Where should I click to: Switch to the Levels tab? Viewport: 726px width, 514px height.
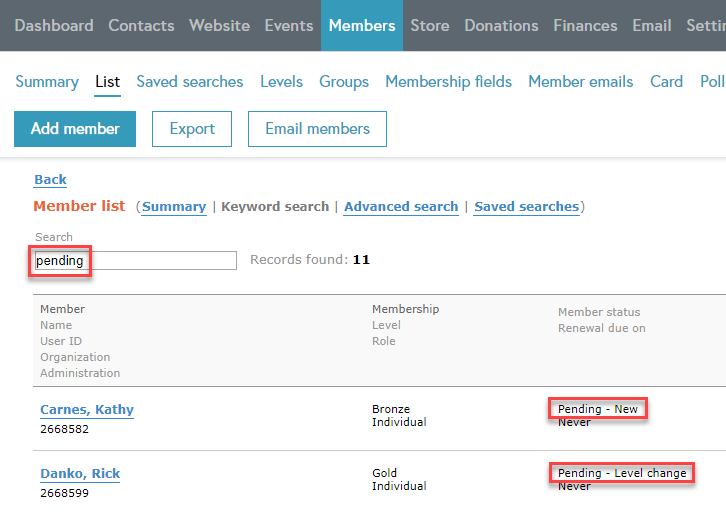(281, 82)
